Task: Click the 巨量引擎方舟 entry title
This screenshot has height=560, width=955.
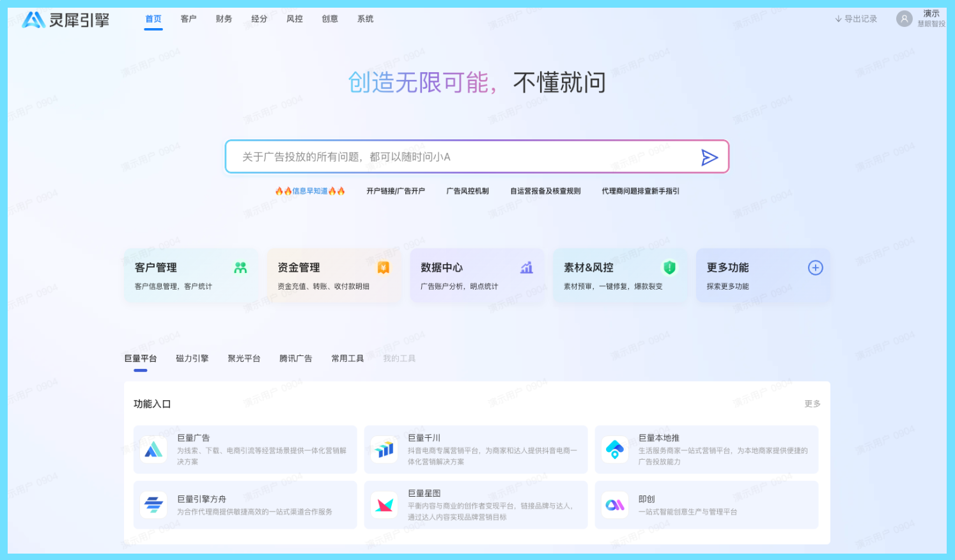Action: (x=202, y=499)
